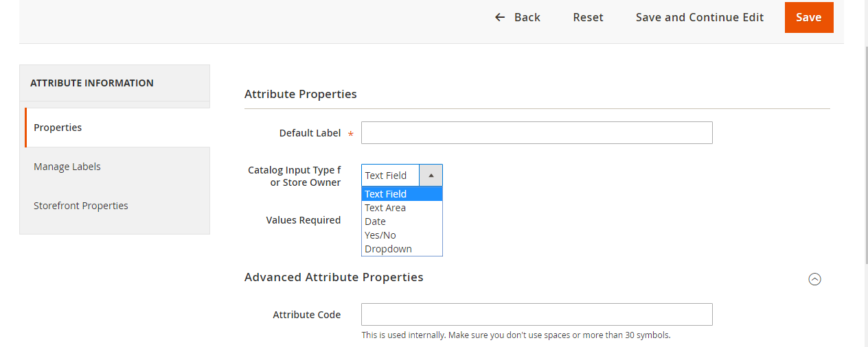868x347 pixels.
Task: Click the Attribute Properties heading
Action: tap(301, 94)
